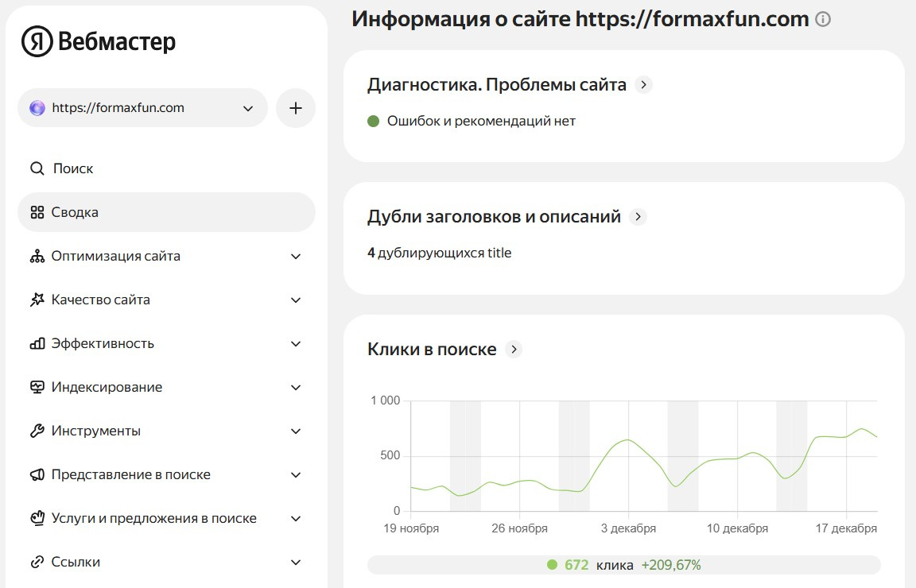This screenshot has width=916, height=588.
Task: Click the formaxfun.com site favicon
Action: point(37,108)
